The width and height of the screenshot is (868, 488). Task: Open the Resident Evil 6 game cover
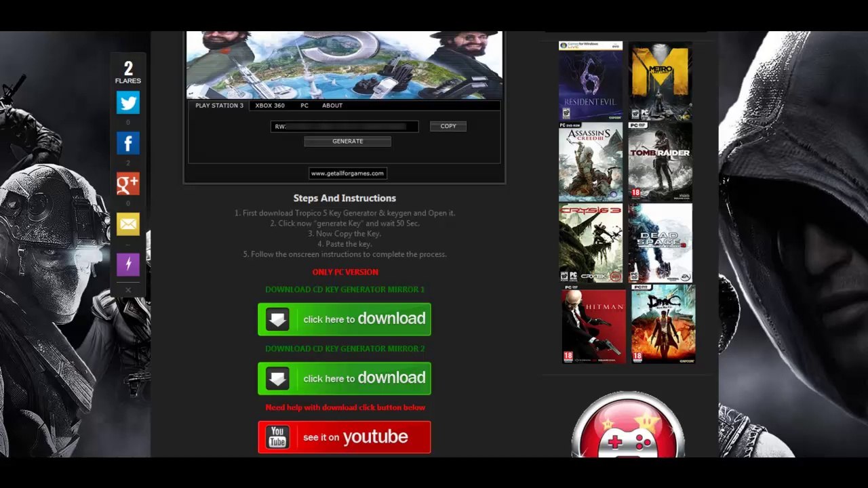(x=591, y=81)
